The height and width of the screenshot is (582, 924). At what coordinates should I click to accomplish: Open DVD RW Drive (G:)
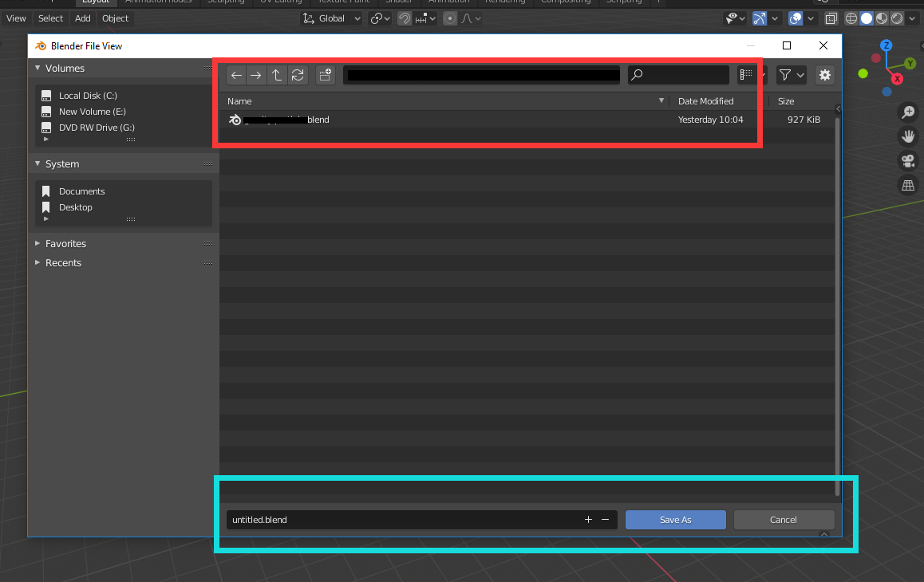point(97,128)
